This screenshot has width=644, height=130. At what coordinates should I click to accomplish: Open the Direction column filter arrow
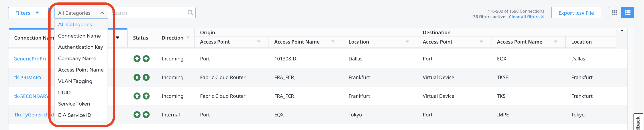coord(188,38)
